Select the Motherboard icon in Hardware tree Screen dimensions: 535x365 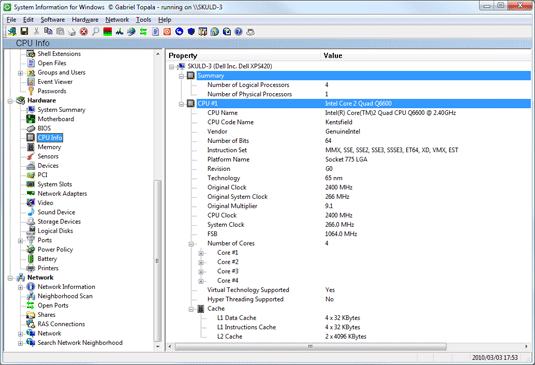[31, 119]
